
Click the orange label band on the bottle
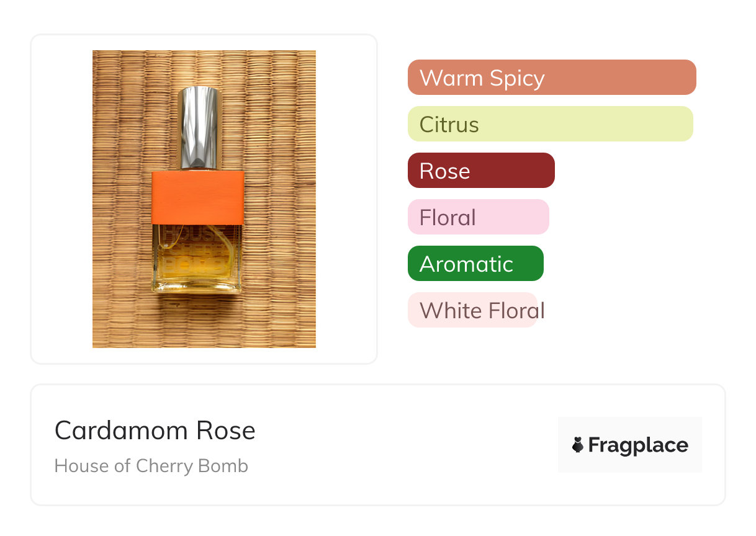point(197,197)
